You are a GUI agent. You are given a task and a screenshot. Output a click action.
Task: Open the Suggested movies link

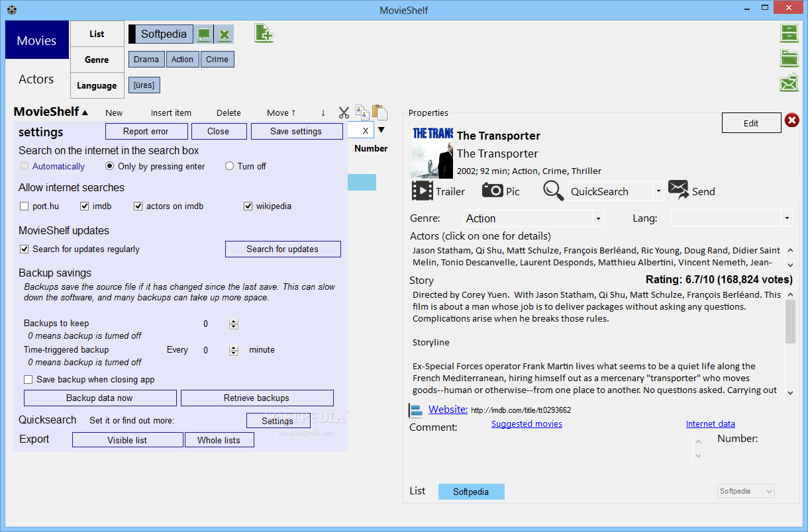click(527, 423)
